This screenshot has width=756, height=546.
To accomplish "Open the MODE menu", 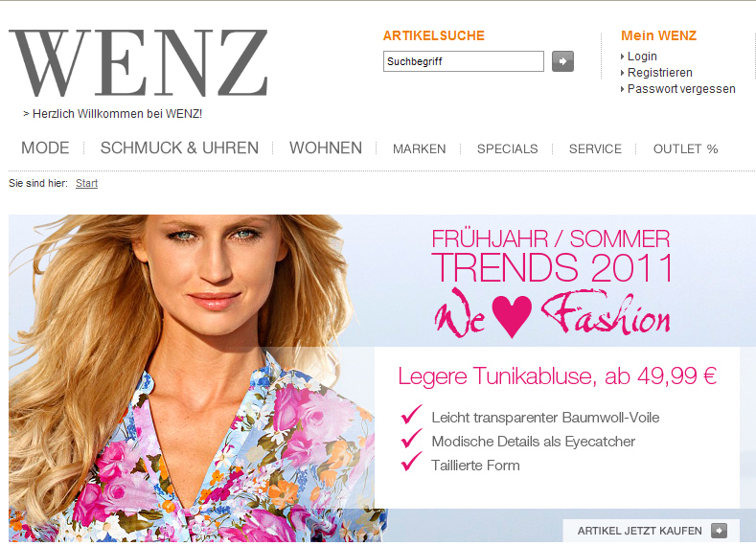I will click(x=45, y=148).
